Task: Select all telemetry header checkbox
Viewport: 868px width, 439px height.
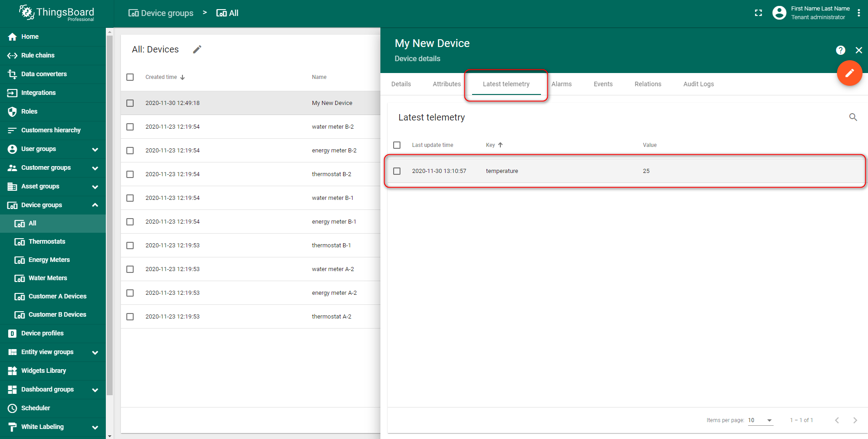Action: click(397, 145)
